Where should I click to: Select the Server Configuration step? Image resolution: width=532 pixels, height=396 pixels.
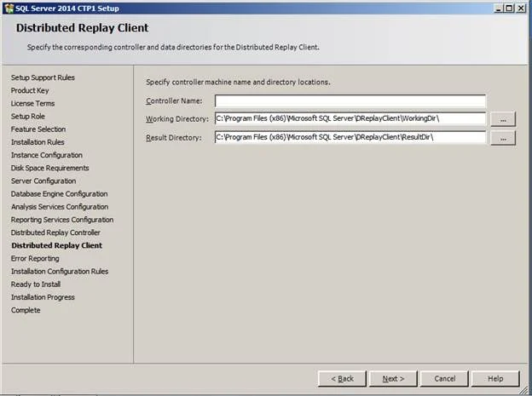[x=43, y=181]
